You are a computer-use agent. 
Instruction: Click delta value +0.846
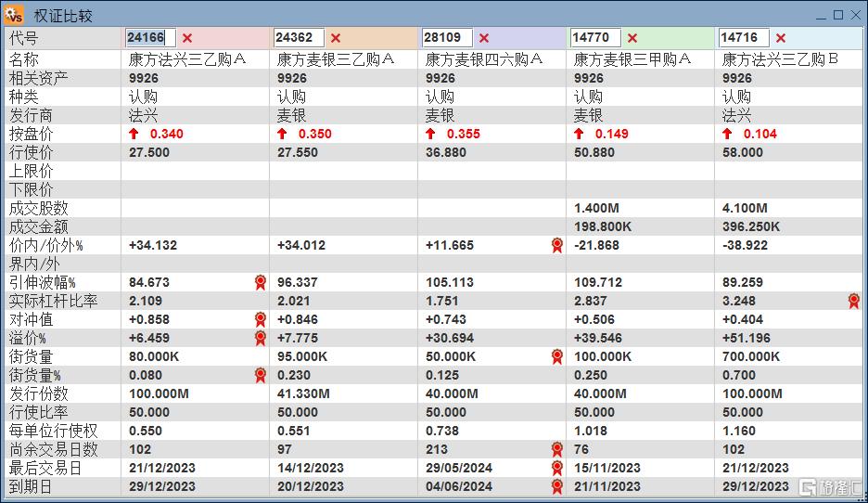(298, 319)
